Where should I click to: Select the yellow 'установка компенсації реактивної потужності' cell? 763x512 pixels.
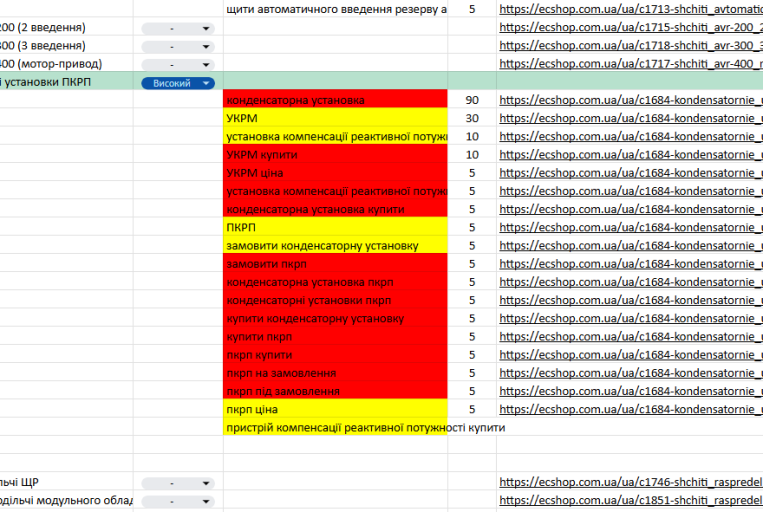(335, 136)
